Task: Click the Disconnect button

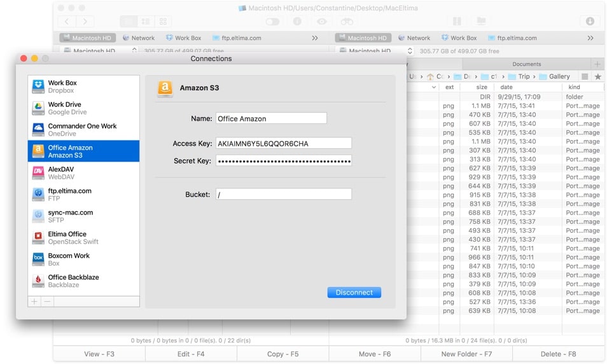Action: pyautogui.click(x=354, y=292)
